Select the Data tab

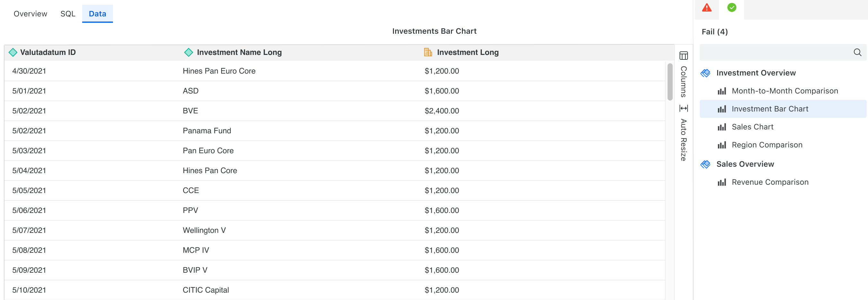[97, 14]
